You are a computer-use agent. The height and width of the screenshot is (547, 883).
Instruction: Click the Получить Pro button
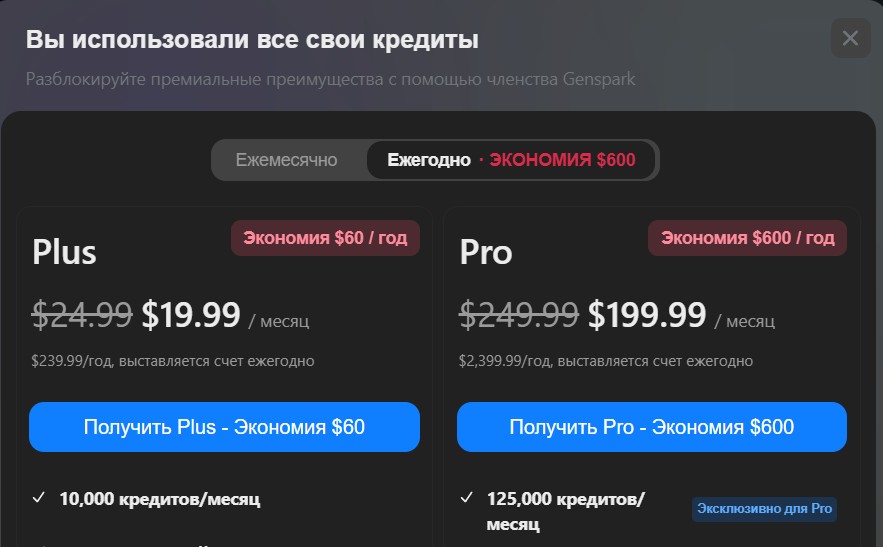(x=651, y=427)
